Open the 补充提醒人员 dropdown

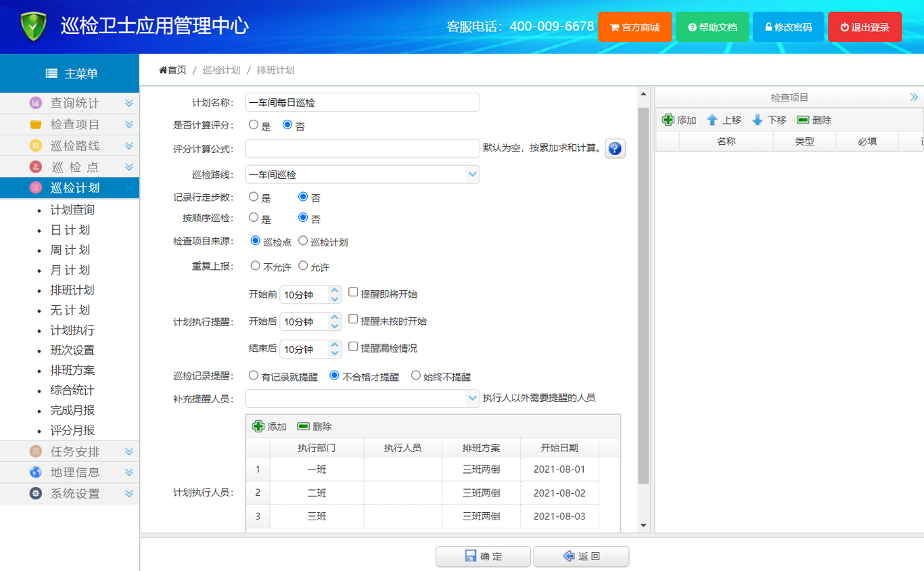[x=472, y=398]
